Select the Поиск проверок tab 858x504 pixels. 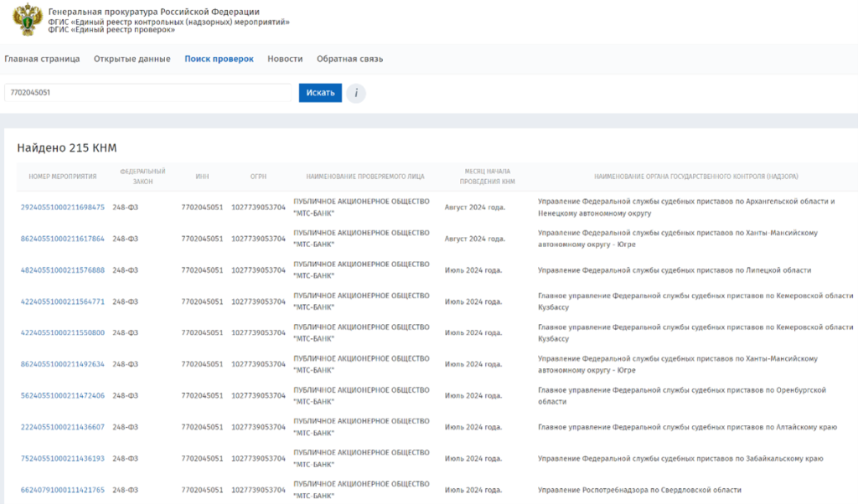[219, 59]
